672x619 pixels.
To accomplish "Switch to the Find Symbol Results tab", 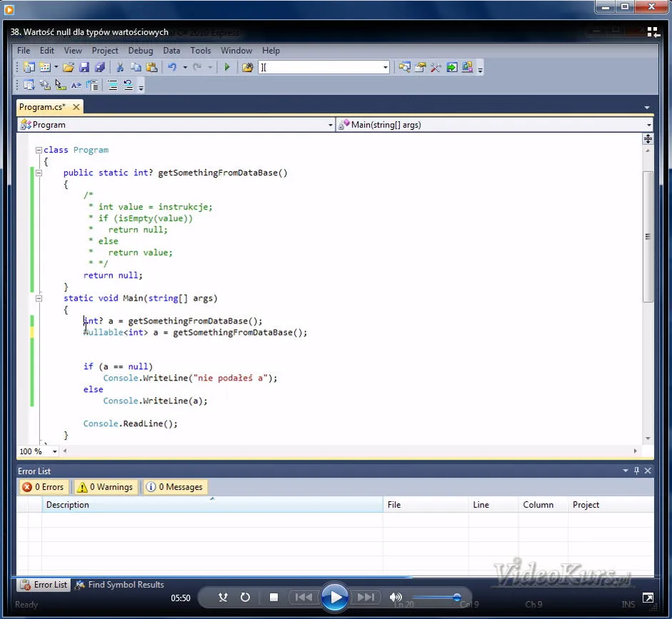I will pyautogui.click(x=119, y=585).
